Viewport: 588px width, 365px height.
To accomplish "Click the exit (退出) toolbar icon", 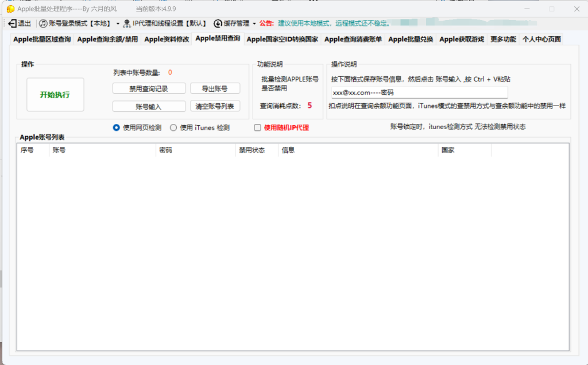I will coord(13,24).
